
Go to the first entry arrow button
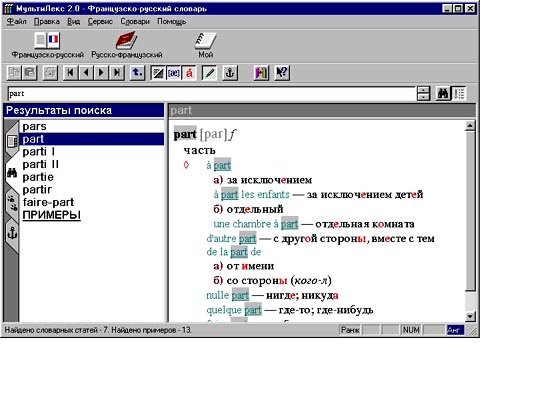tap(70, 73)
